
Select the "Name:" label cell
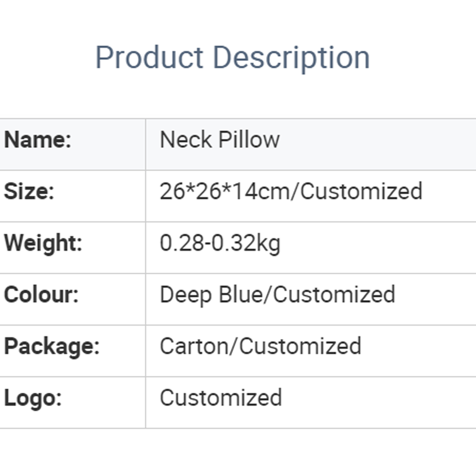[38, 140]
